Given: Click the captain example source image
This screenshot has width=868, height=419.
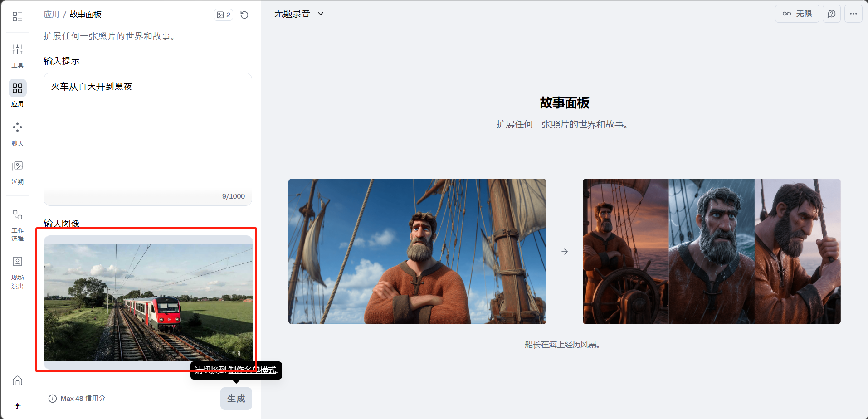Looking at the screenshot, I should (x=417, y=251).
